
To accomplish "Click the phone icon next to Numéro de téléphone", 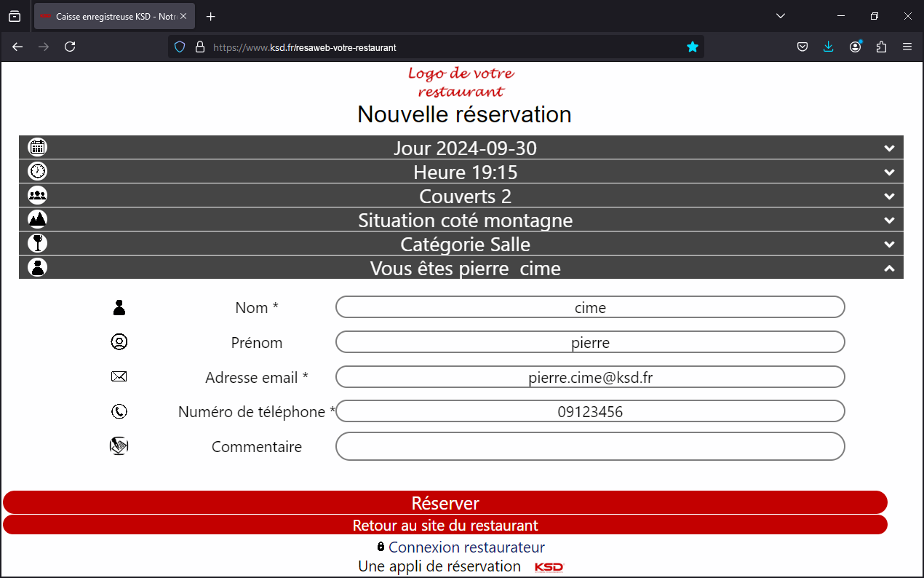I will pyautogui.click(x=119, y=411).
